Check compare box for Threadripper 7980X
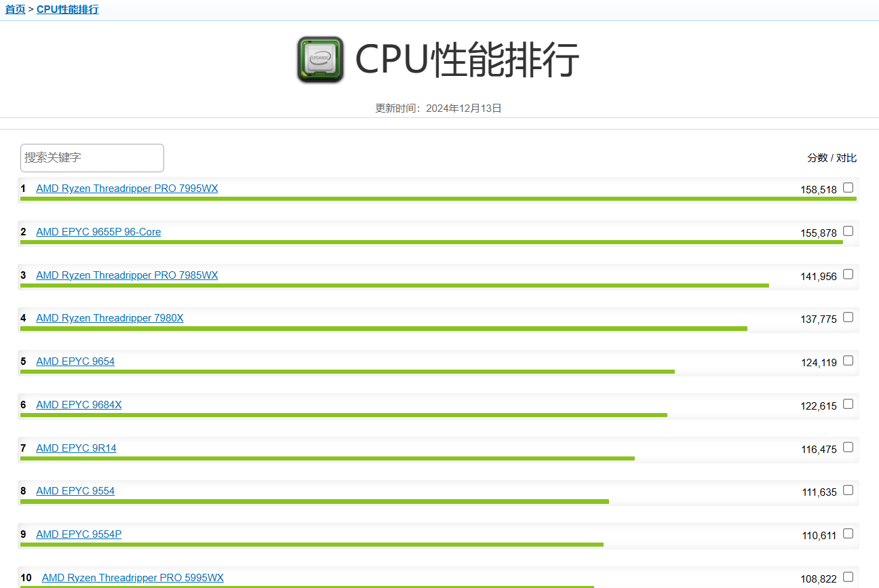Screen dimensions: 879x588 (x=848, y=317)
